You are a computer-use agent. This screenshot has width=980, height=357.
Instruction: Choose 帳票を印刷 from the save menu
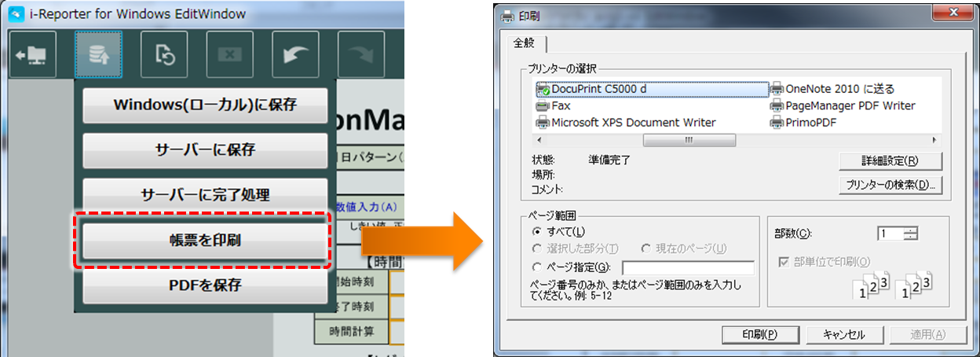tap(205, 241)
